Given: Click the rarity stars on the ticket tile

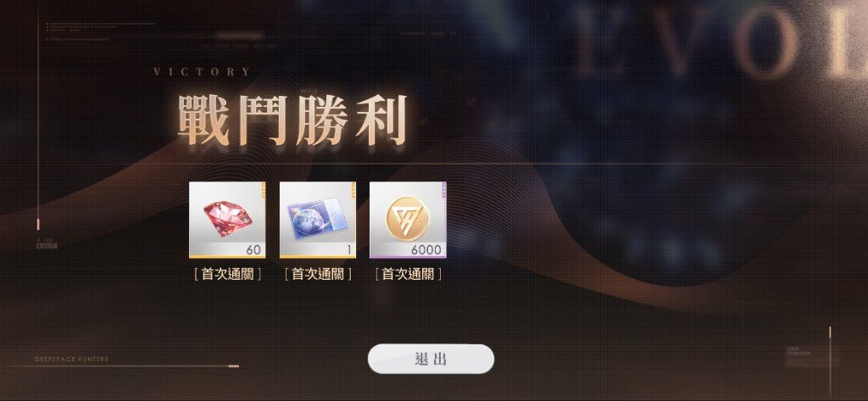Looking at the screenshot, I should 353,191.
